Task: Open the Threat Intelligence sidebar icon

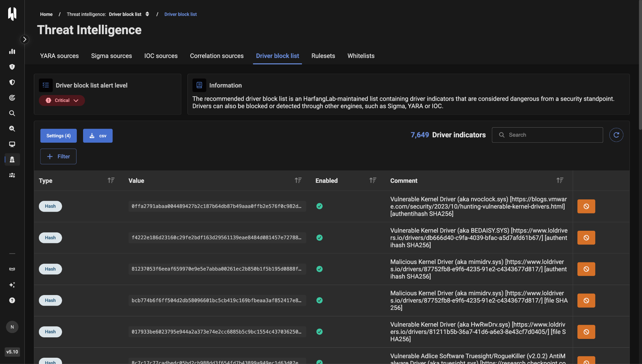Action: (x=12, y=160)
